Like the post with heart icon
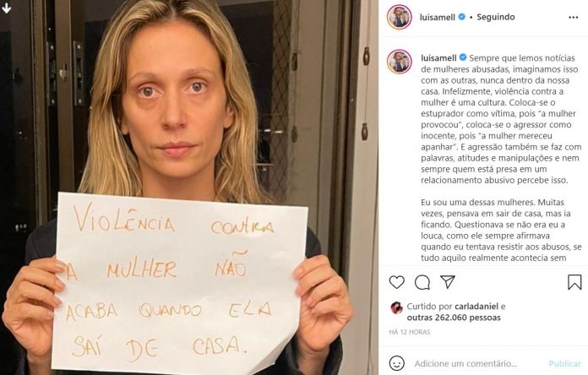Viewport: 588px width, 375px height. (397, 282)
